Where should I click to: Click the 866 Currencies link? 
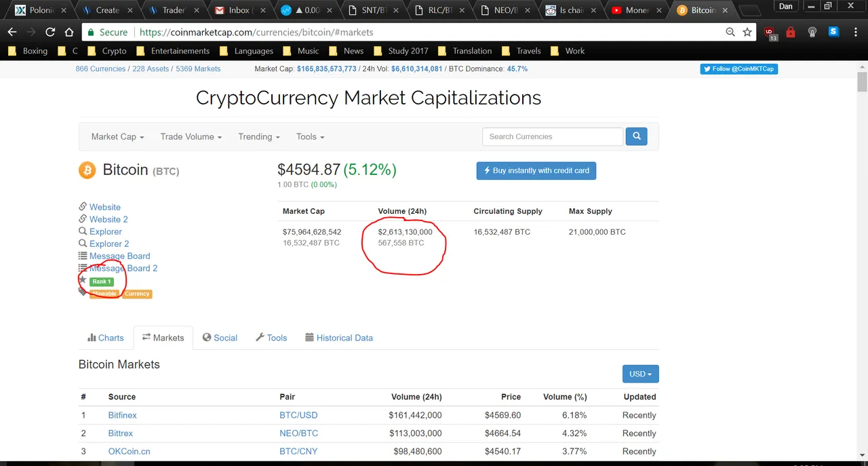click(x=100, y=69)
